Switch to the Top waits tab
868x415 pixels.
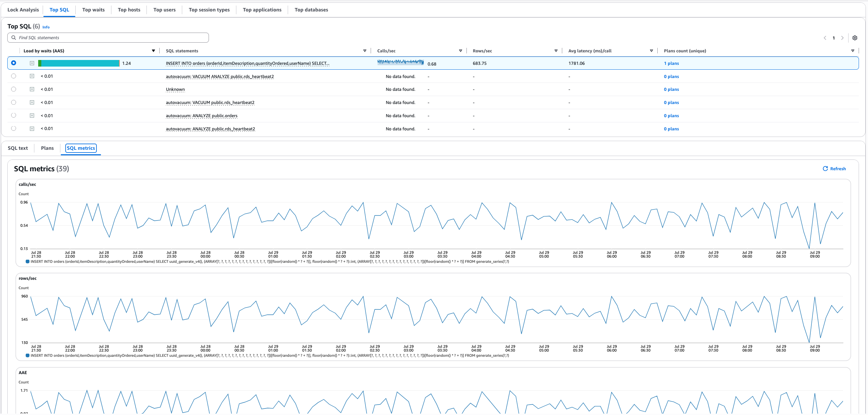click(94, 9)
